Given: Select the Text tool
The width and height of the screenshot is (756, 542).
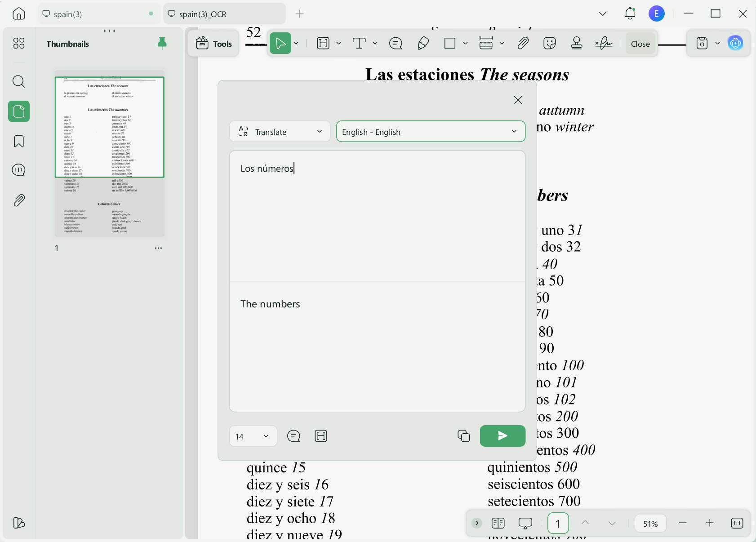Looking at the screenshot, I should [x=359, y=44].
